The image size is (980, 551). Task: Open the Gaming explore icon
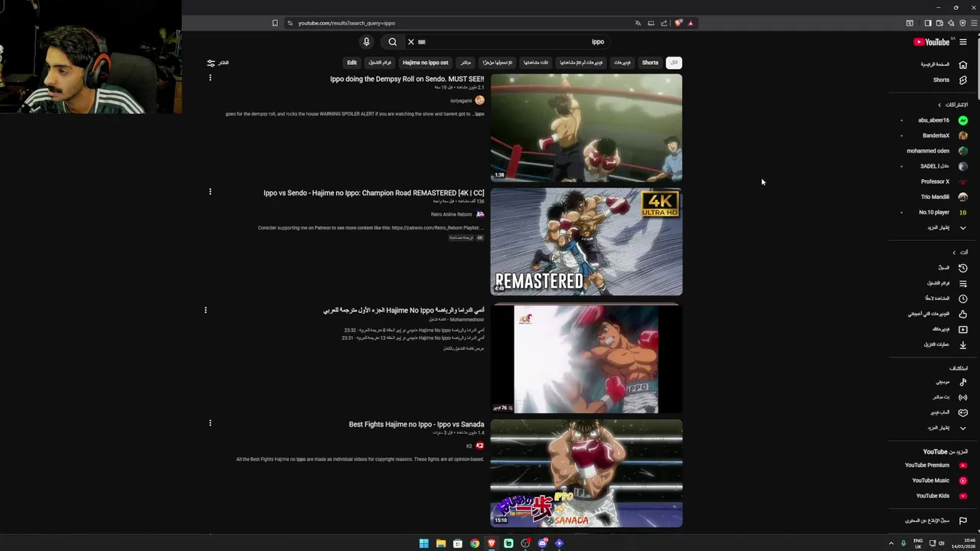963,412
